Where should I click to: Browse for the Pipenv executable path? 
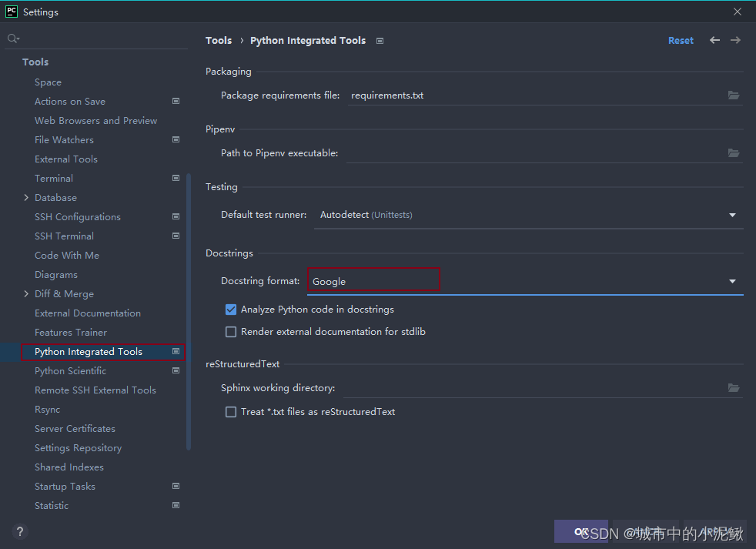[x=733, y=152]
